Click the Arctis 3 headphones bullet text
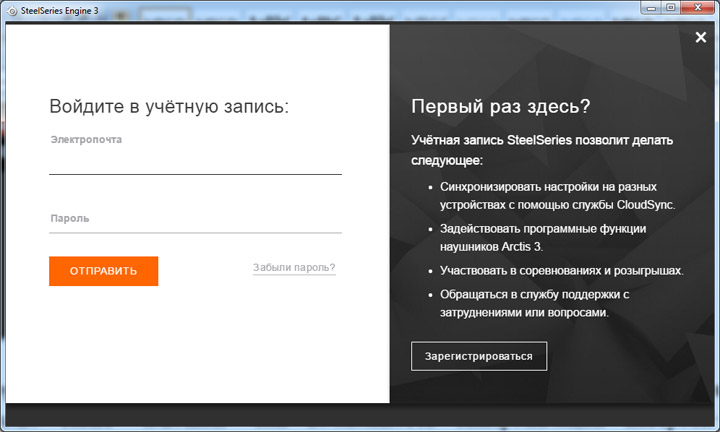Viewport: 720px width, 432px height. pyautogui.click(x=543, y=237)
